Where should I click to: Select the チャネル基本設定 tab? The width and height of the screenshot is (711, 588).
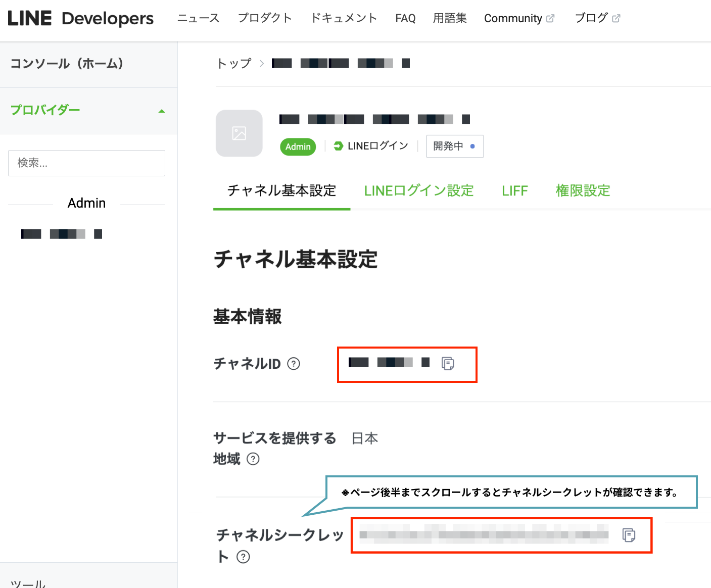281,191
